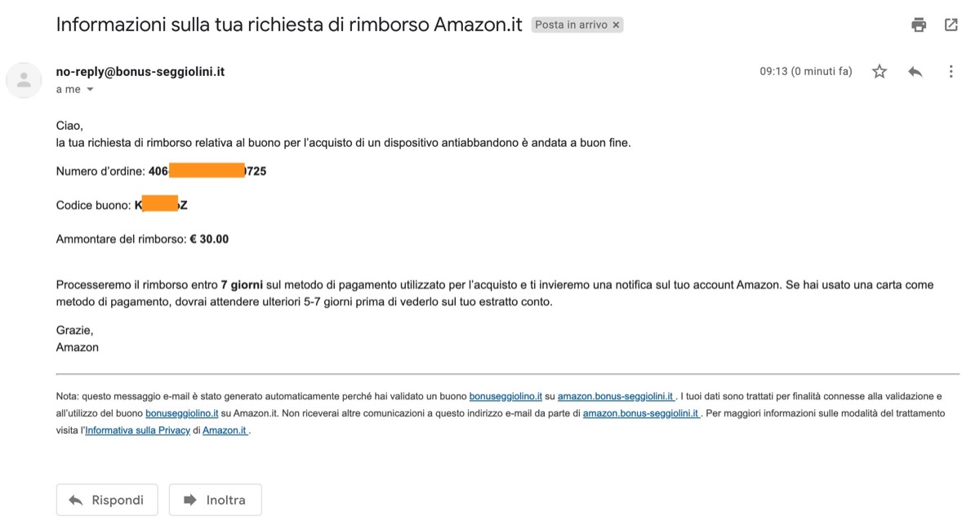Remove the "Posta in arrivo" label
Image resolution: width=980 pixels, height=530 pixels.
(x=617, y=25)
